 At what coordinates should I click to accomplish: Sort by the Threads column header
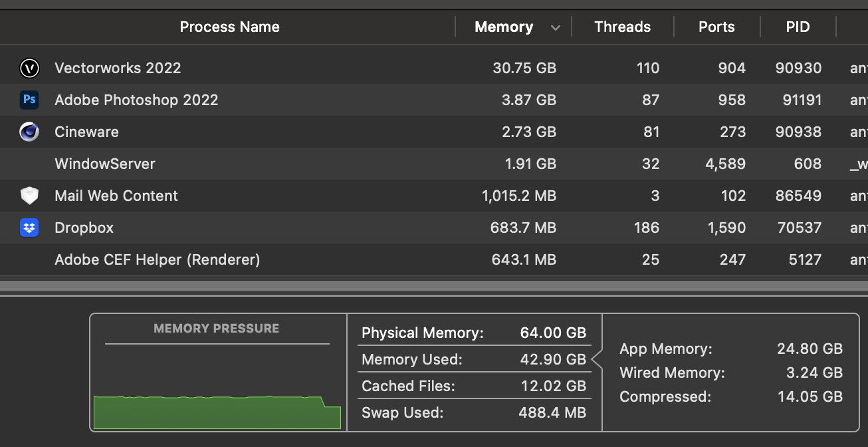[x=622, y=27]
